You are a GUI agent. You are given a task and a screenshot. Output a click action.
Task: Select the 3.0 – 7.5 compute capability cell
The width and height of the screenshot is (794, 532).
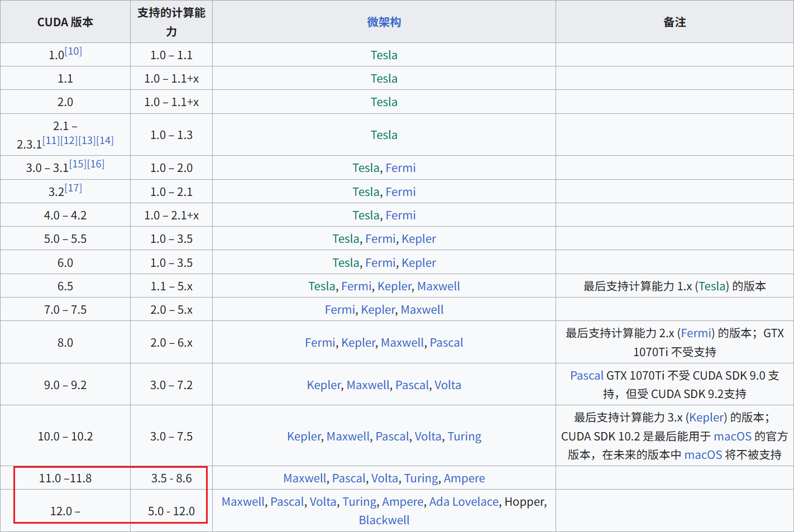171,436
